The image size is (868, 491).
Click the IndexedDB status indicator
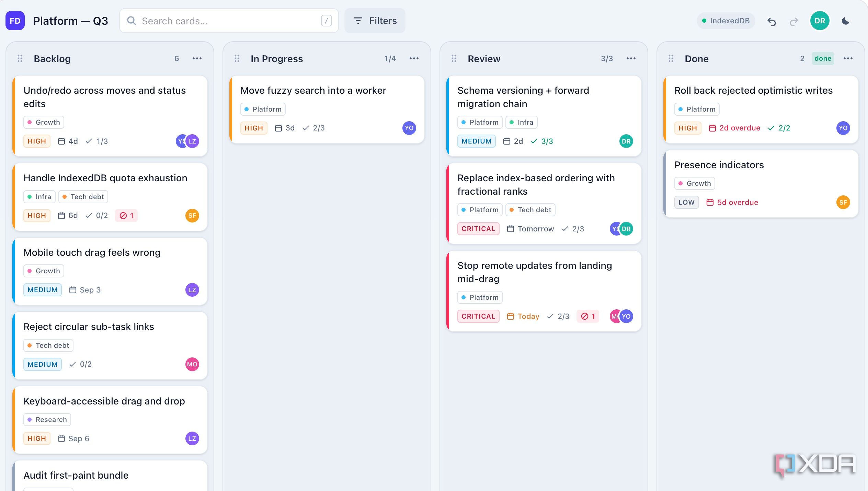726,21
